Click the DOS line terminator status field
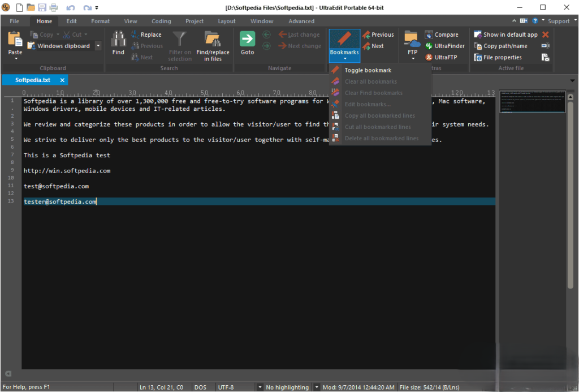This screenshot has height=392, width=579. tap(200, 387)
